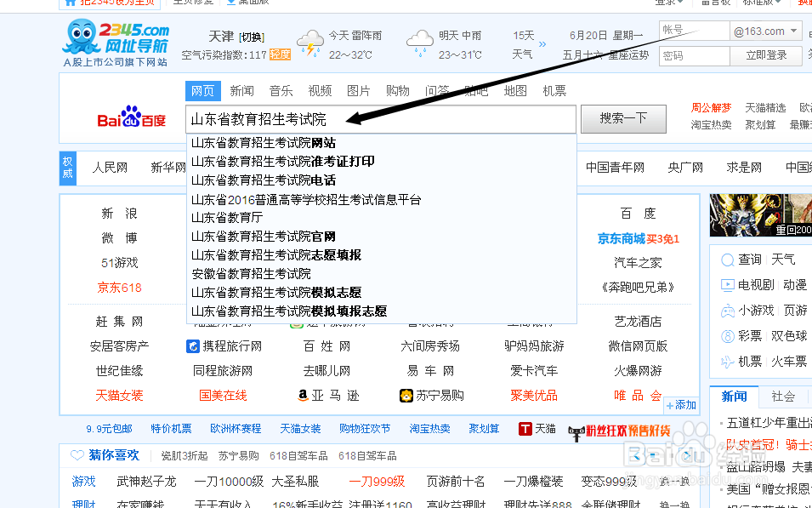This screenshot has height=508, width=812.
Task: Click the airplane icon next to 机票
Action: pos(728,362)
